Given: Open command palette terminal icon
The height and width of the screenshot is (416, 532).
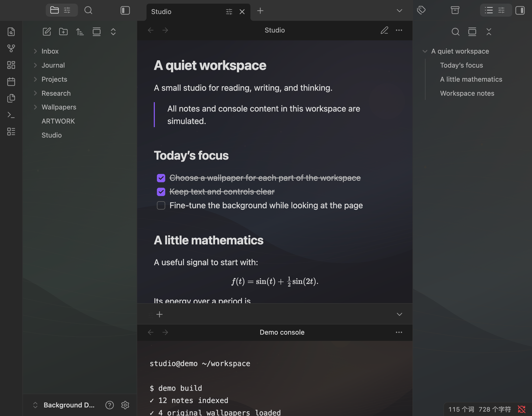Looking at the screenshot, I should (x=11, y=115).
